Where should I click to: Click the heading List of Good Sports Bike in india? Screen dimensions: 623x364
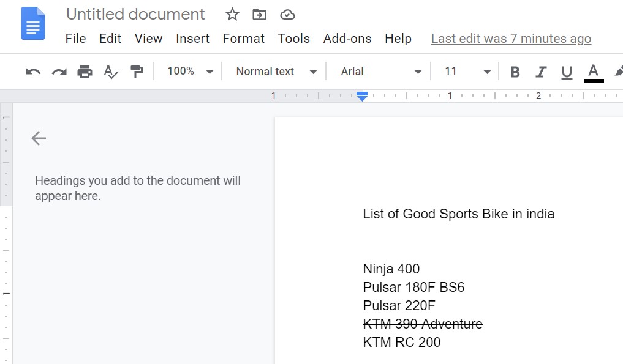458,214
